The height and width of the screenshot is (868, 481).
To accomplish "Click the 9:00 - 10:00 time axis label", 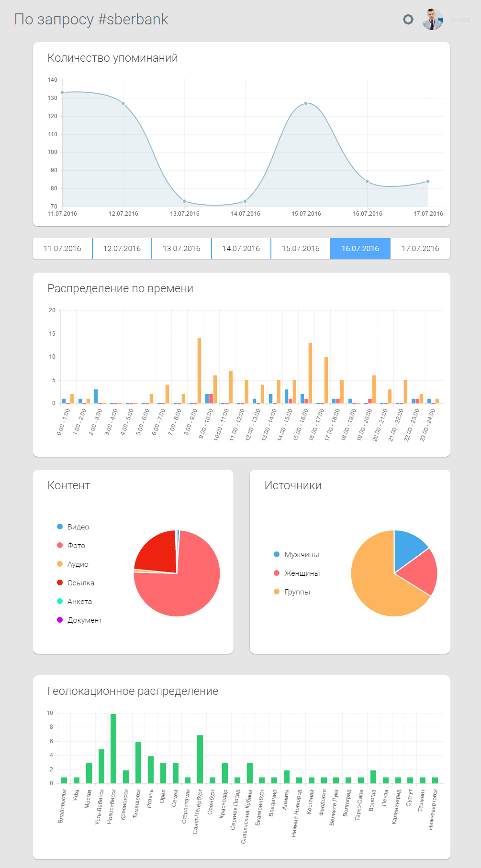I will coord(206,424).
